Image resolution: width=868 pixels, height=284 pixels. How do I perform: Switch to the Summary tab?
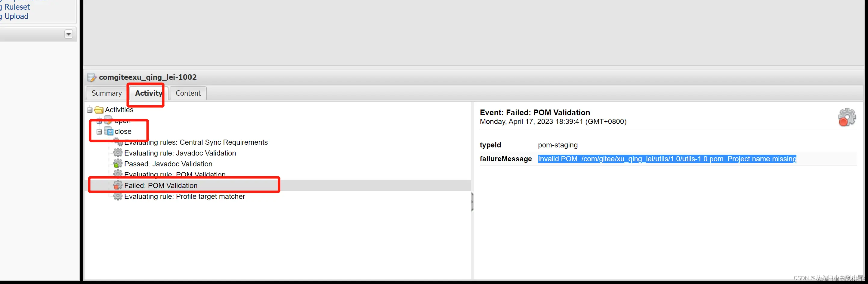107,93
